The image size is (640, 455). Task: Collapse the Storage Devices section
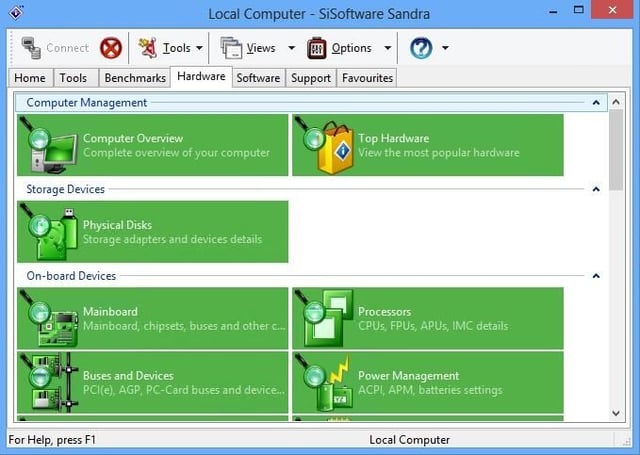596,189
